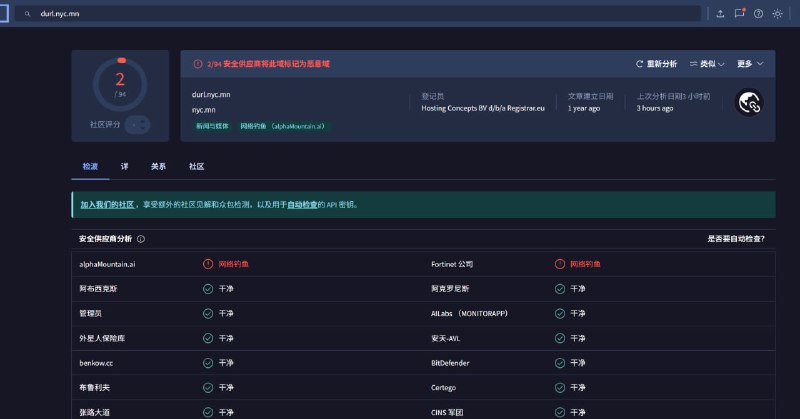Click the BitDefender vendor name
This screenshot has width=800, height=419.
(x=450, y=363)
